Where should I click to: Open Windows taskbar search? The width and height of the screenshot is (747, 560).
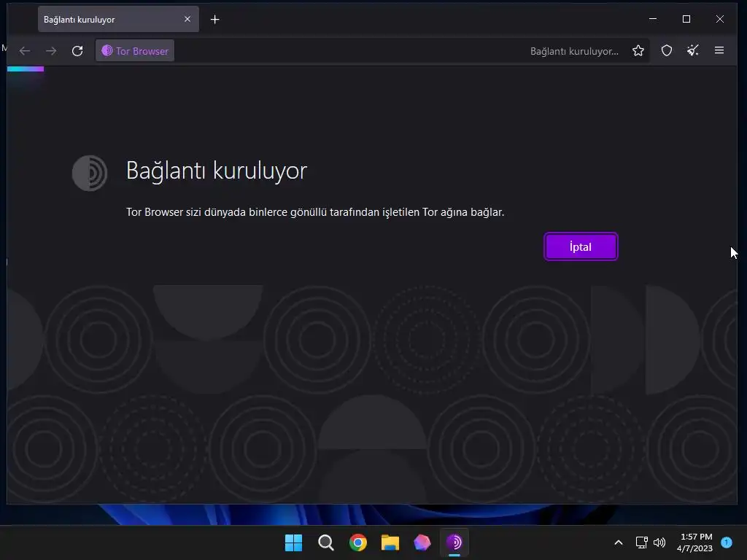pos(326,542)
